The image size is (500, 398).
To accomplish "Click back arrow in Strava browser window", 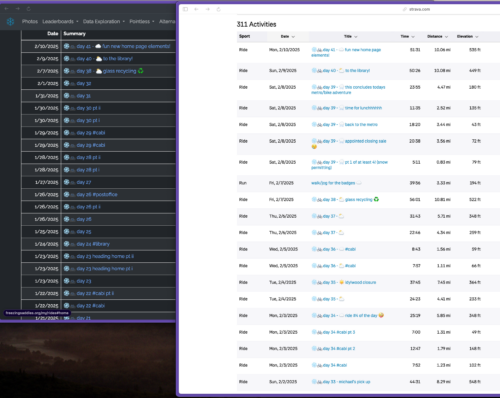I will pos(196,9).
